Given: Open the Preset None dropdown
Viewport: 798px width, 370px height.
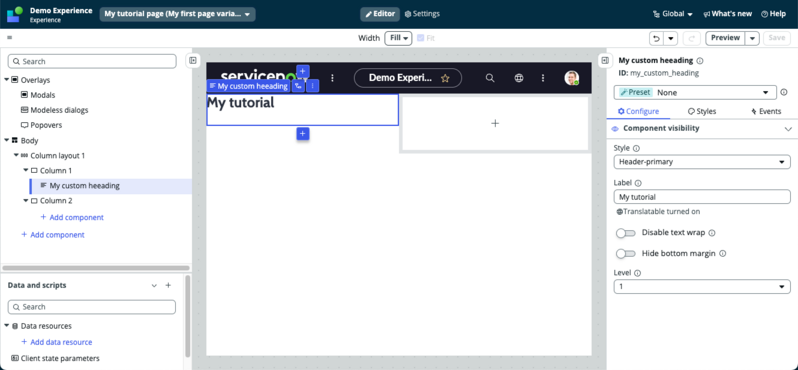Looking at the screenshot, I should [x=695, y=93].
